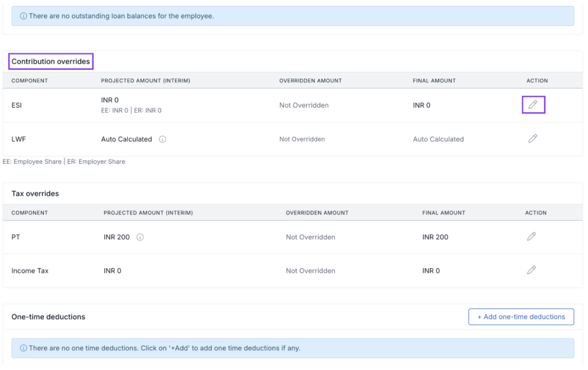Select the ESI component row label
588x370 pixels.
(17, 105)
